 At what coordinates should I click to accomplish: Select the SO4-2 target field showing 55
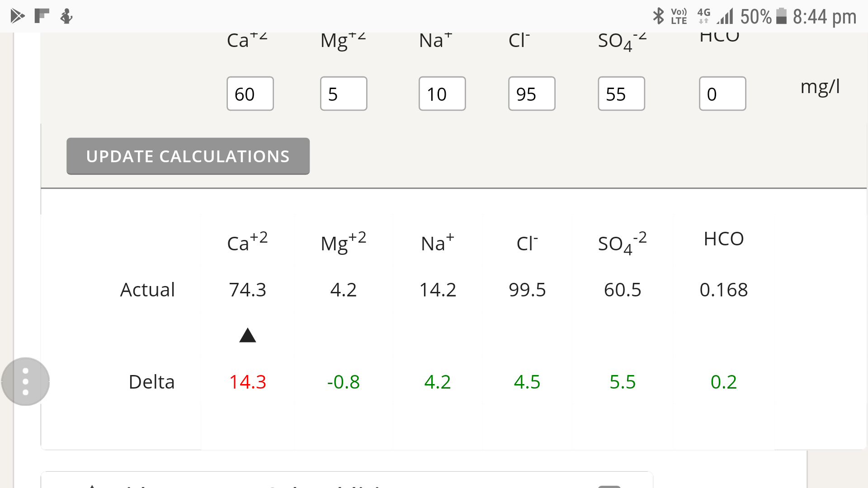click(621, 94)
